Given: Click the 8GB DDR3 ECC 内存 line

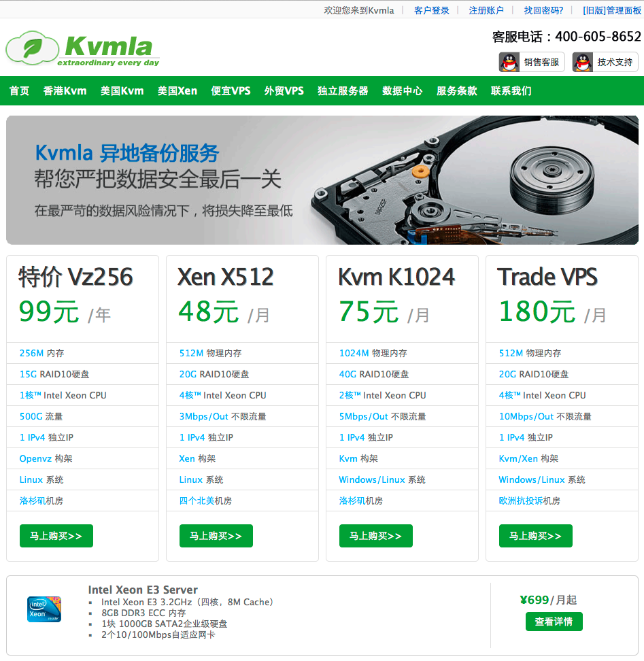Looking at the screenshot, I should coord(143,613).
